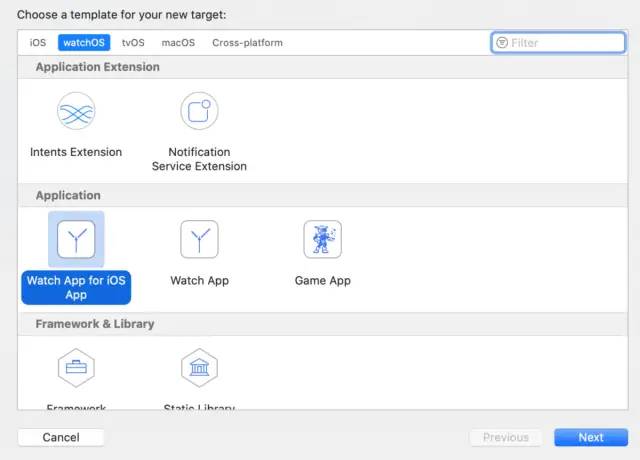640x460 pixels.
Task: Switch to the iOS platform tab
Action: tap(38, 42)
